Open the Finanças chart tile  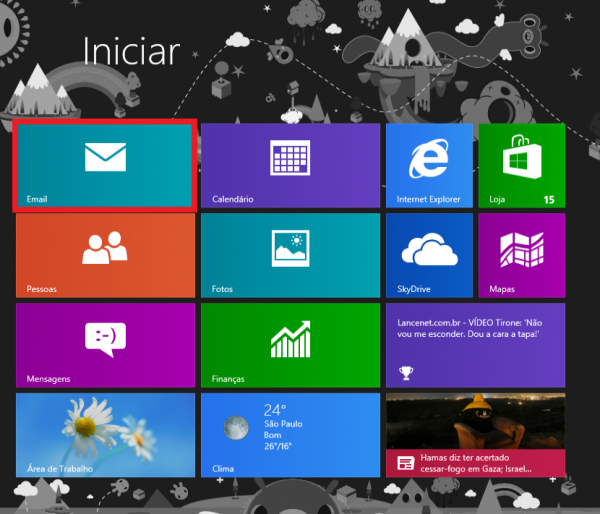coord(291,345)
